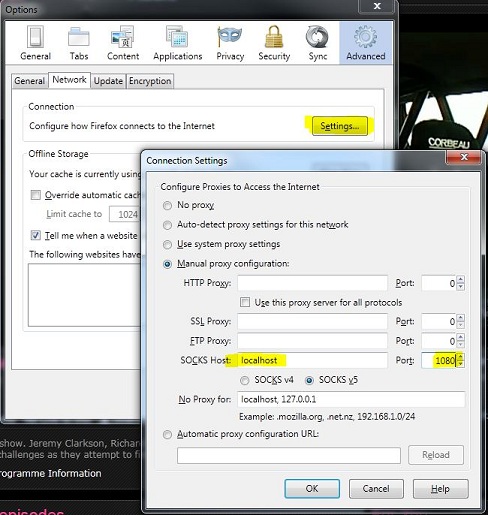Click the Connection Settings... button
The image size is (488, 515).
click(340, 126)
